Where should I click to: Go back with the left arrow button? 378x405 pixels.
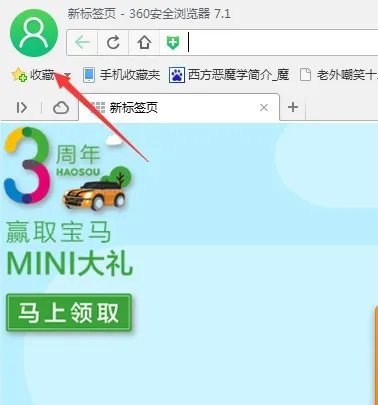point(82,42)
